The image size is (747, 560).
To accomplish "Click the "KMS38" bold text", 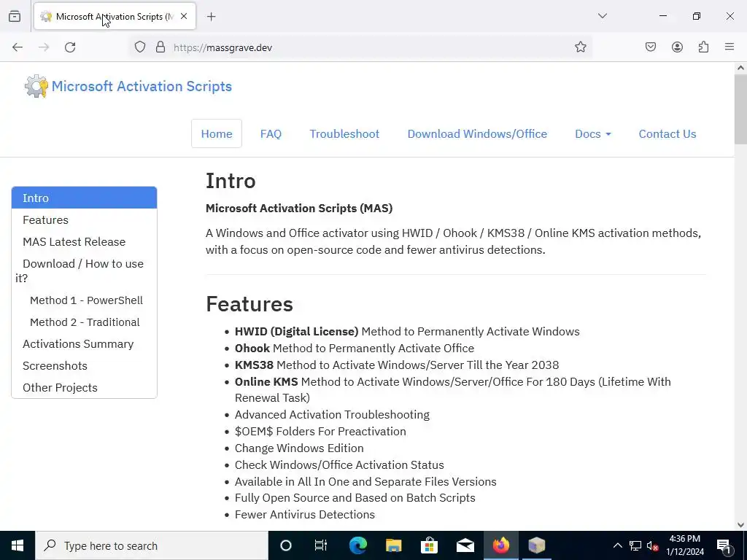I will [x=254, y=365].
